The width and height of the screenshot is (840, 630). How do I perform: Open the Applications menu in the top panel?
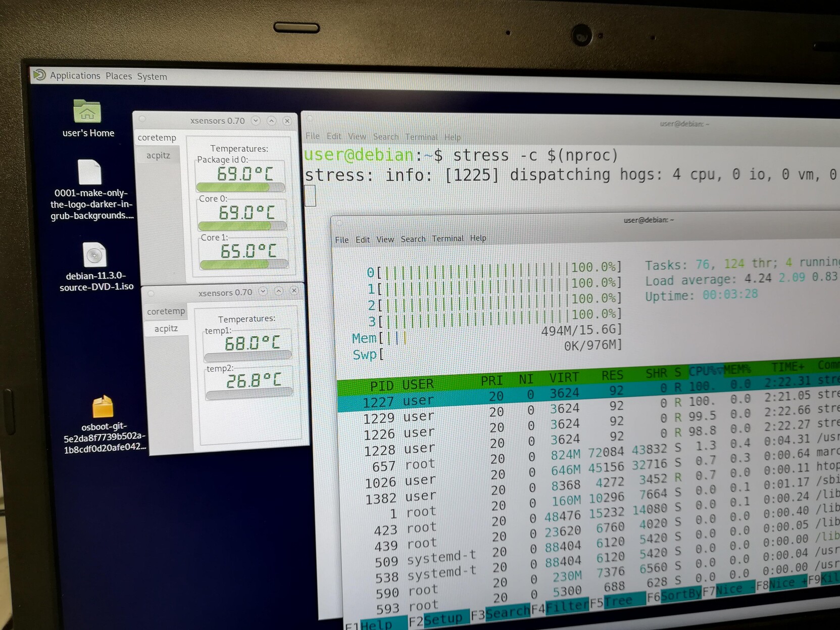(75, 76)
